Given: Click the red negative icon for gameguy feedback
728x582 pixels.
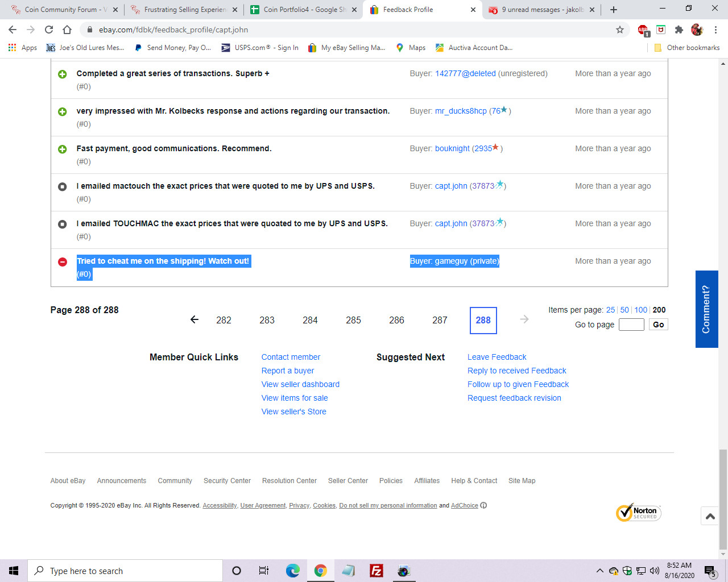Looking at the screenshot, I should click(x=63, y=261).
